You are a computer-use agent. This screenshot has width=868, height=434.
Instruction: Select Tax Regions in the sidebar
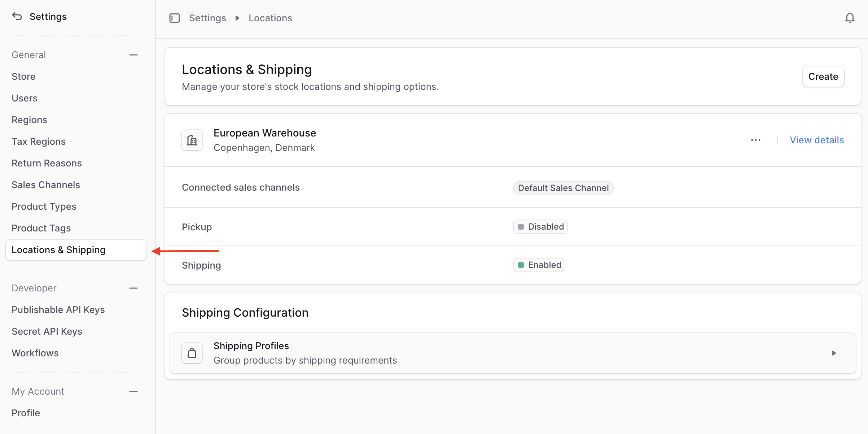pyautogui.click(x=39, y=141)
